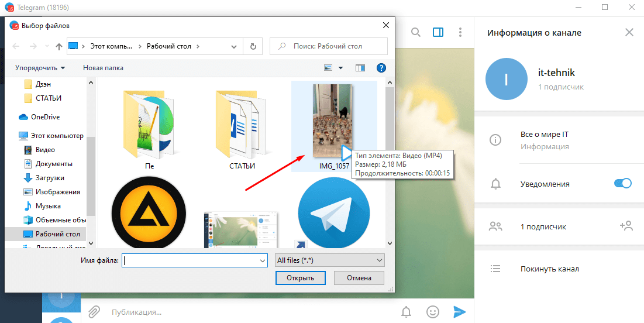Close the channel info panel
This screenshot has width=644, height=323.
629,32
